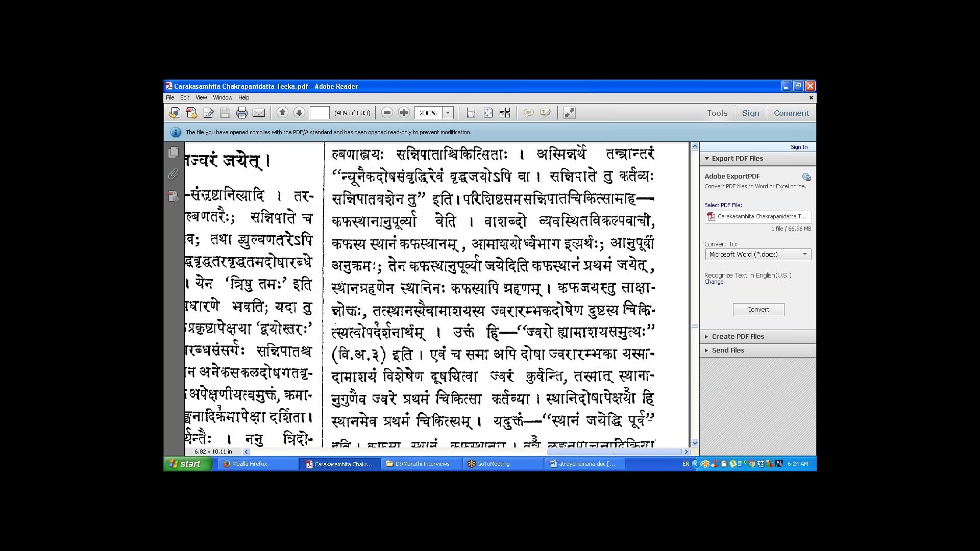Collapse the Export PDF Files section

[x=737, y=158]
